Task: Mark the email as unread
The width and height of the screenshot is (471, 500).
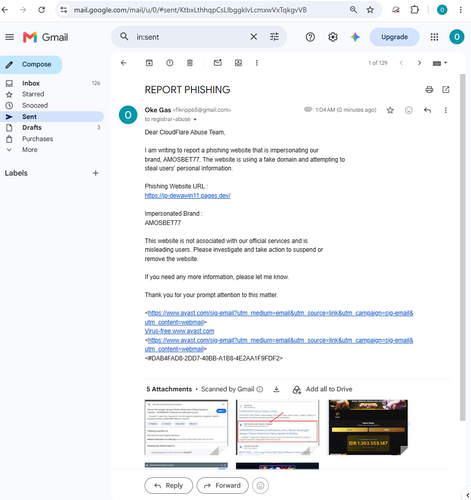Action: pyautogui.click(x=218, y=63)
